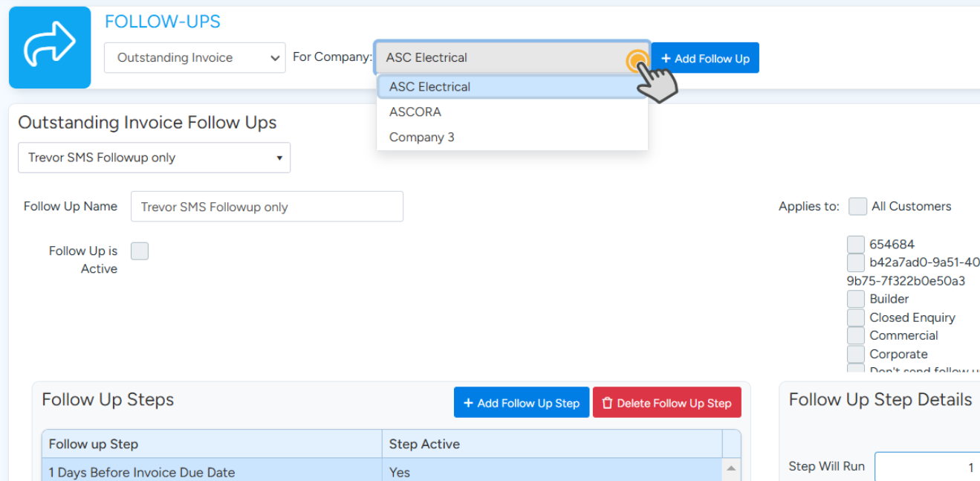
Task: Click the Add Follow Up button
Action: 705,58
